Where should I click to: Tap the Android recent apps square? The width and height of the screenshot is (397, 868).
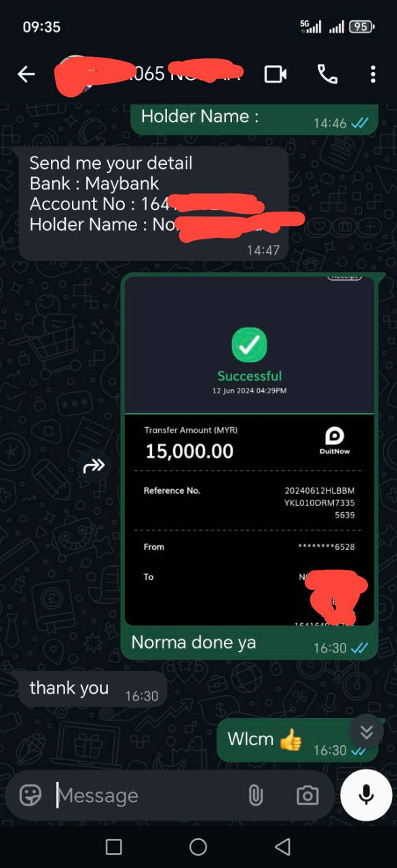[x=114, y=846]
